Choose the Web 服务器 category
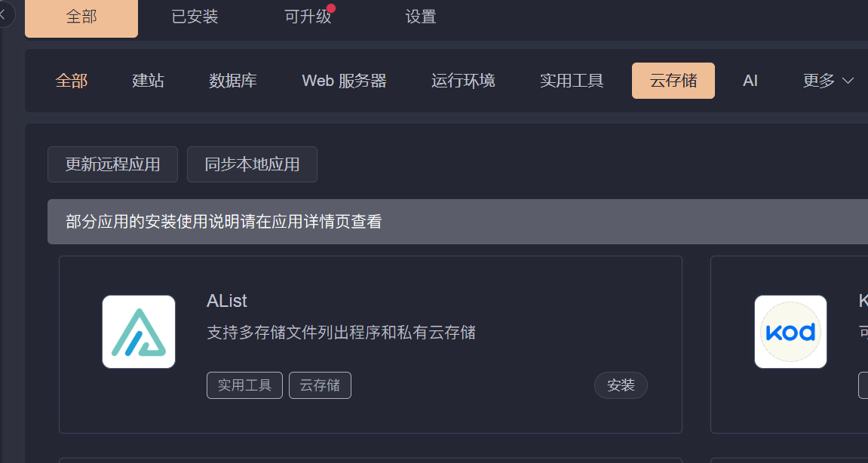The height and width of the screenshot is (463, 868). tap(344, 81)
